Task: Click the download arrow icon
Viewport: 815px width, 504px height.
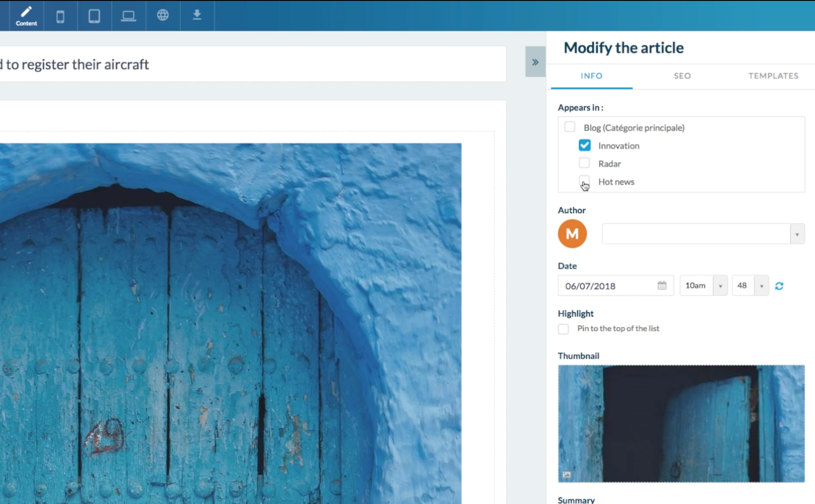Action: point(197,15)
